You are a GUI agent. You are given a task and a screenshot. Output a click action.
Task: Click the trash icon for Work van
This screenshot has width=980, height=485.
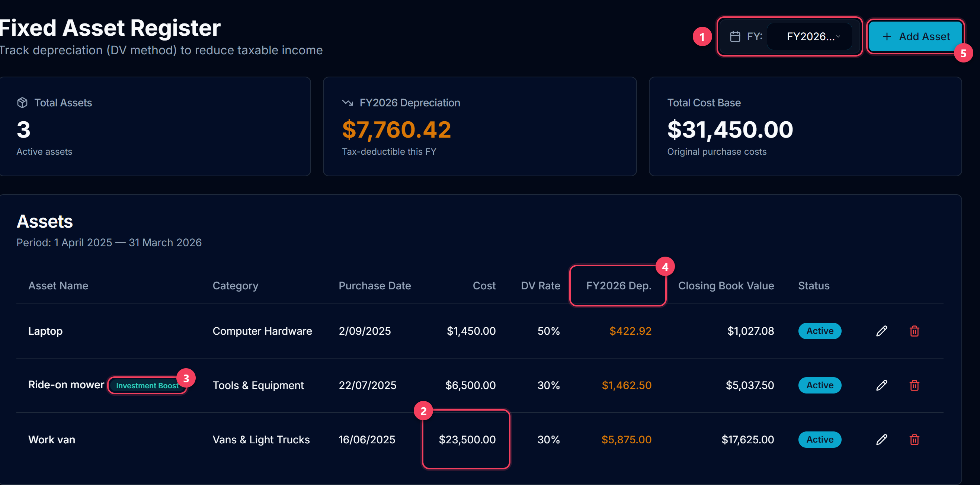[x=914, y=440]
